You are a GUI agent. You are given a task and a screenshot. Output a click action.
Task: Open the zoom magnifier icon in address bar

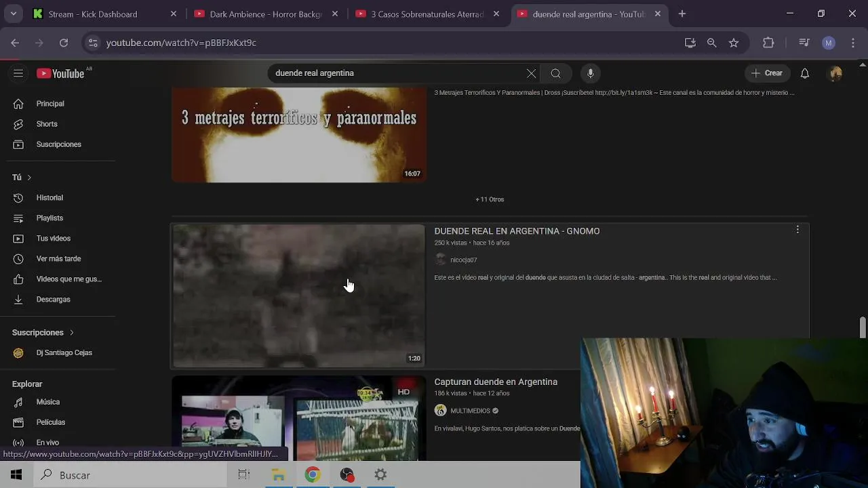coord(712,43)
